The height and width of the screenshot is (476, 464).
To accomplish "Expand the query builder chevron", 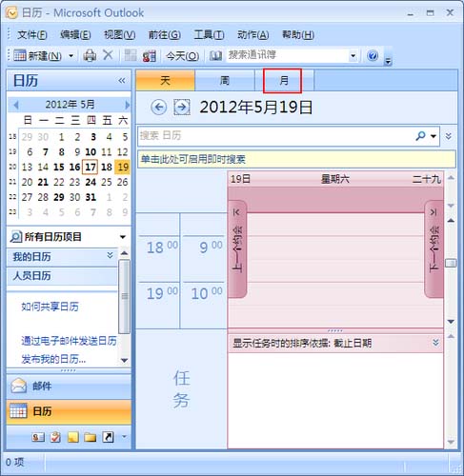I will pyautogui.click(x=449, y=136).
